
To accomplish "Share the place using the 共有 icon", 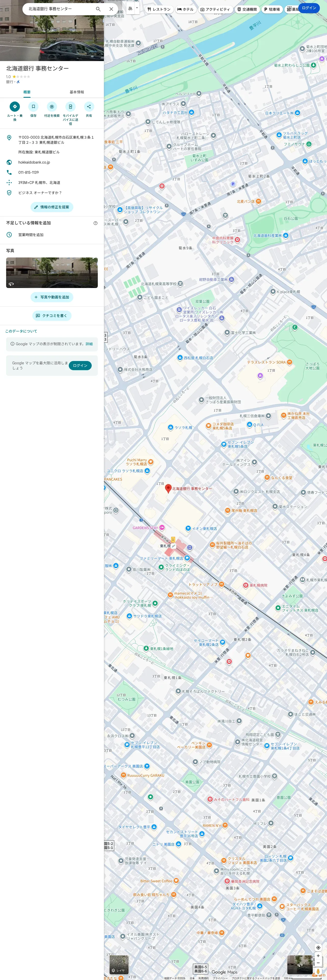I will pyautogui.click(x=89, y=107).
